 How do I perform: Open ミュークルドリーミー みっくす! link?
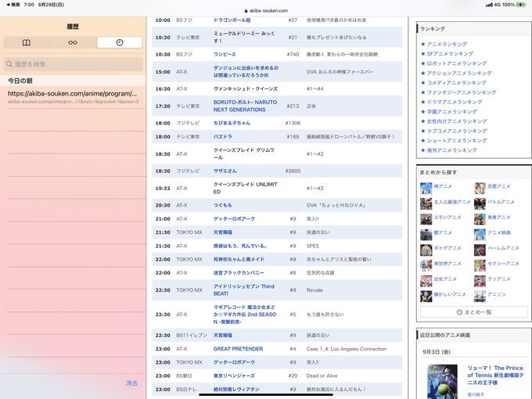244,37
